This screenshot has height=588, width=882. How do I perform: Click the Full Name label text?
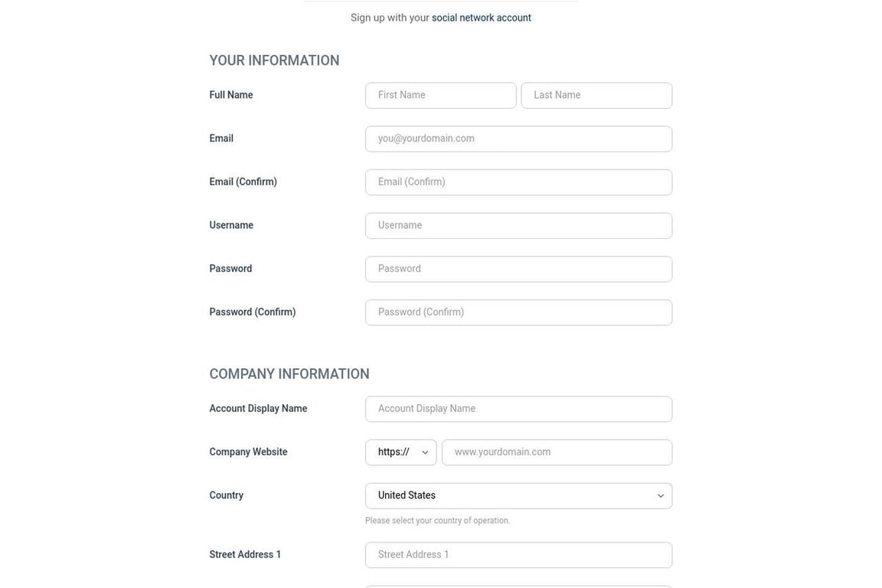[231, 95]
